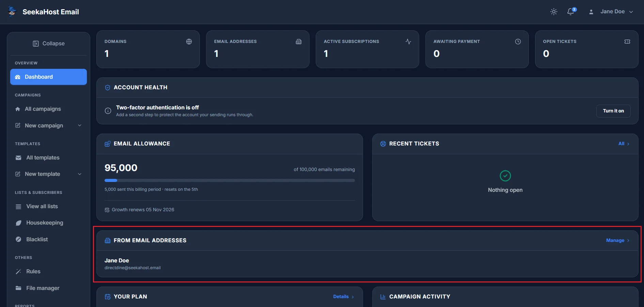The height and width of the screenshot is (307, 644).
Task: Toggle the light theme sun icon
Action: 554,12
